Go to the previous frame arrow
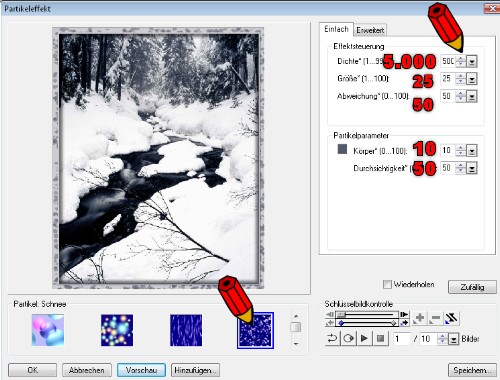500x380 pixels. (x=330, y=315)
